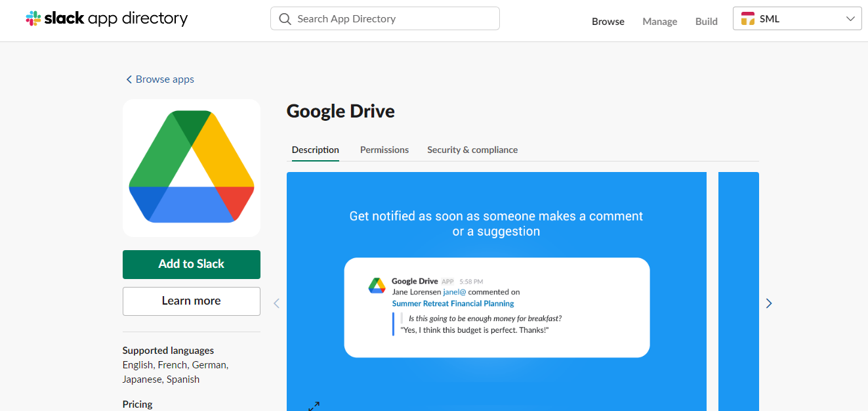Switch to the Permissions tab

tap(384, 150)
